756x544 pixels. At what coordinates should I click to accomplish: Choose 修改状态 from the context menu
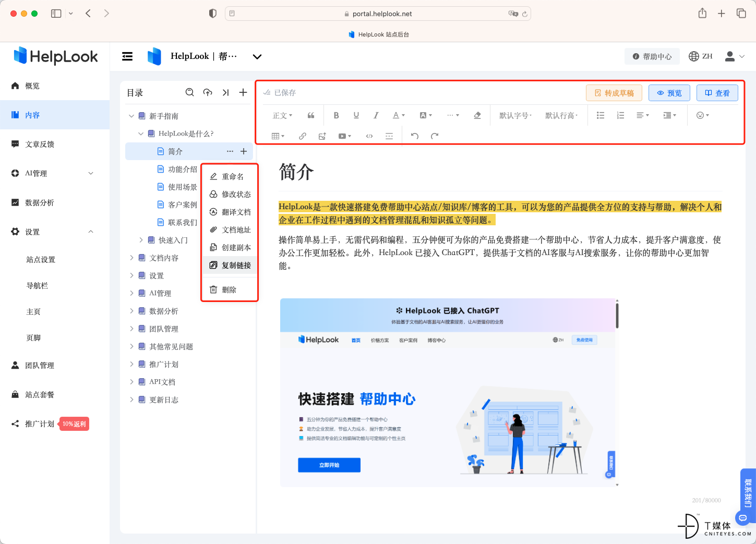point(230,194)
